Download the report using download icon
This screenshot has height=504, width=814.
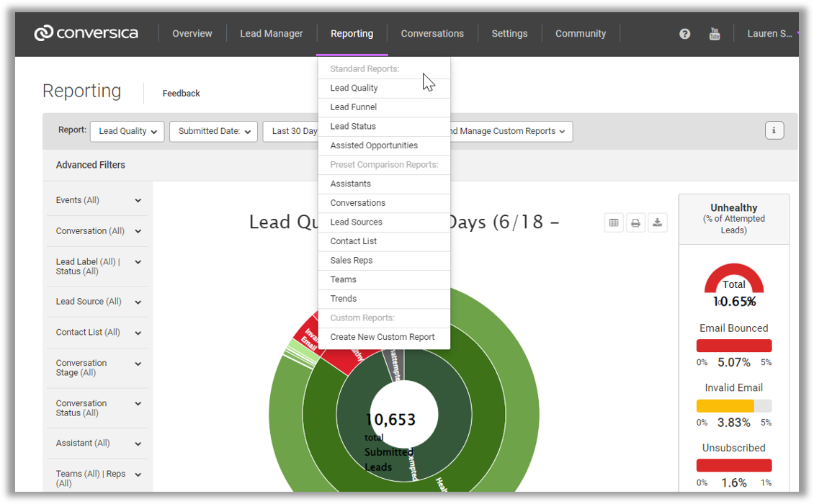click(x=658, y=223)
